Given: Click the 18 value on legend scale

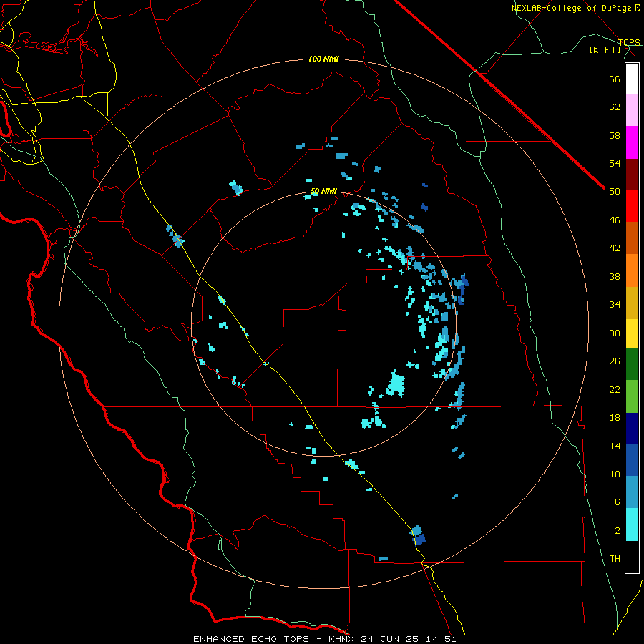Looking at the screenshot, I should tap(615, 418).
